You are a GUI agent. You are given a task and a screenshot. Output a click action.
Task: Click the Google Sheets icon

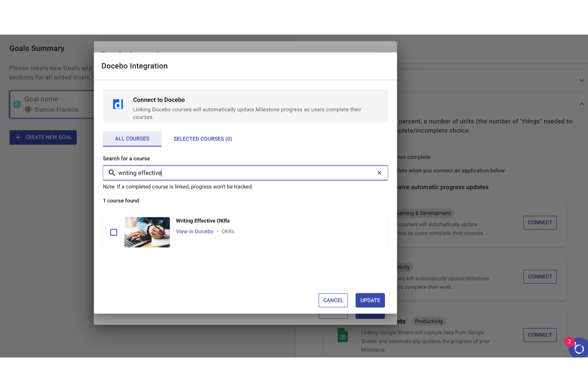tap(342, 335)
